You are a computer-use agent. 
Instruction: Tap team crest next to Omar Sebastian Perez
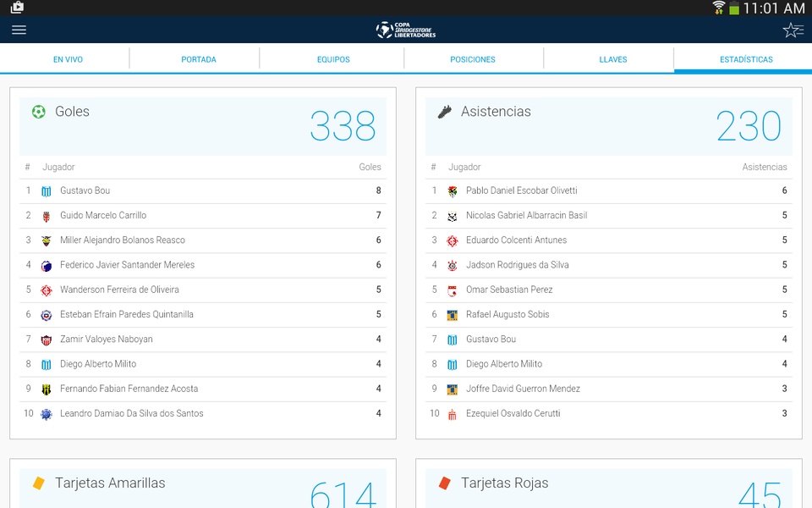pos(452,290)
